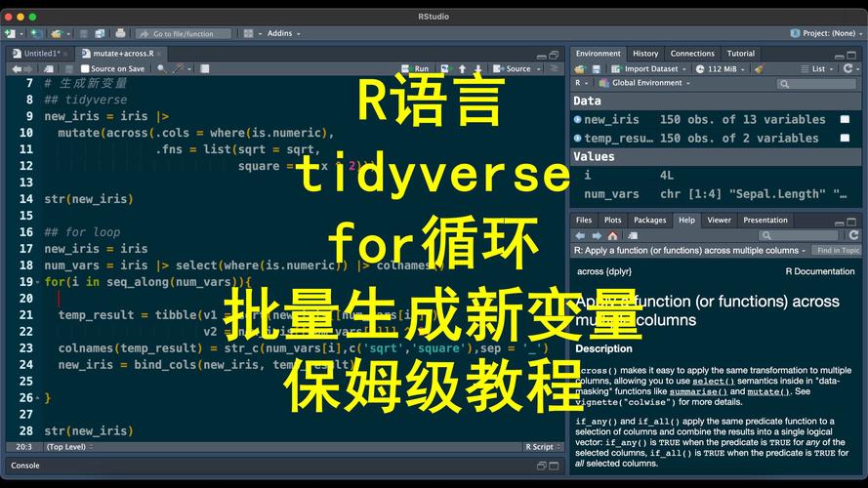Open R Script file type selector

(x=543, y=447)
